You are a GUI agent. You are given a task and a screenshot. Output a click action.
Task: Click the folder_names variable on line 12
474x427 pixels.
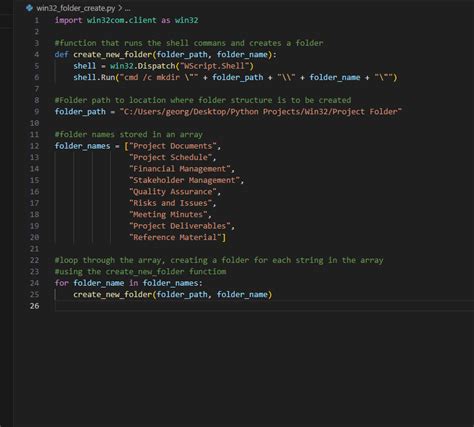pyautogui.click(x=82, y=146)
